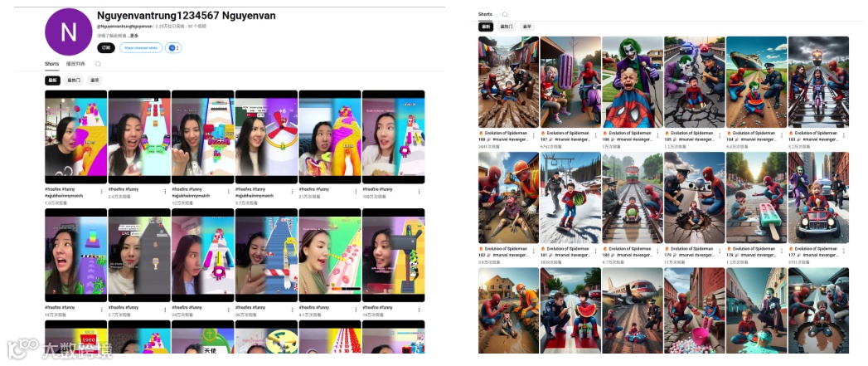Open three-dot menu for Evolution of Spiderman 187
Screen dimensions: 868x366
click(596, 134)
